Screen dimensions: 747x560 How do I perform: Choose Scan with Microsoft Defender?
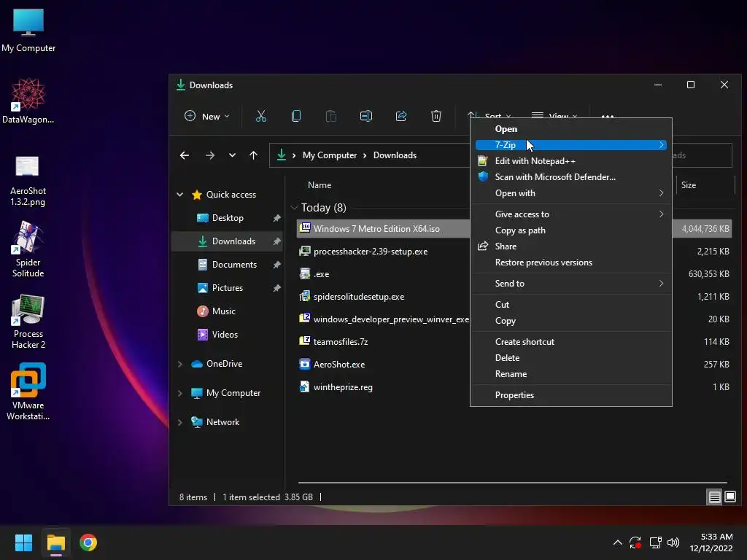(x=570, y=177)
